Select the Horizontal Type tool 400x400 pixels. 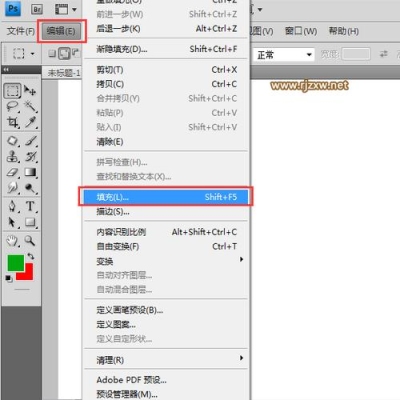point(31,206)
